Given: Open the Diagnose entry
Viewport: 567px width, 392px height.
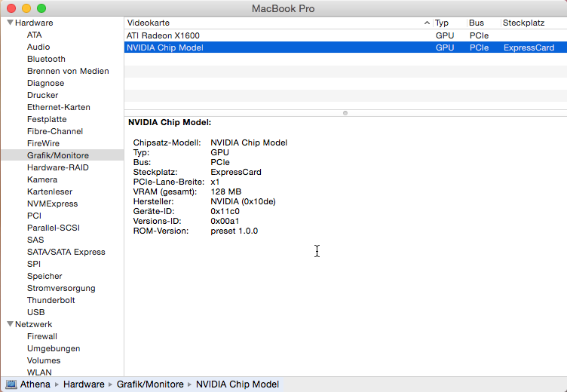Looking at the screenshot, I should (45, 83).
